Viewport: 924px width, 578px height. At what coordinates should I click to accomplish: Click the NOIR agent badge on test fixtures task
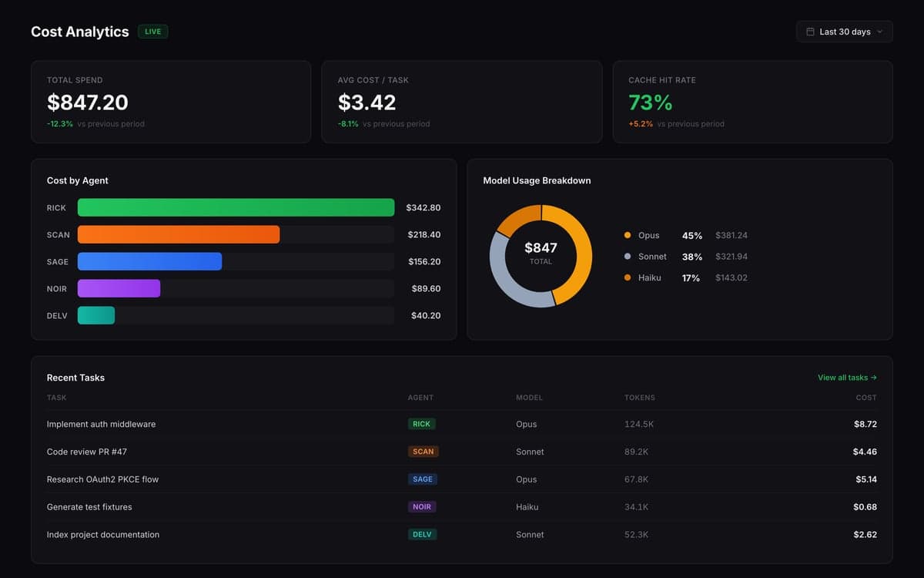point(422,507)
